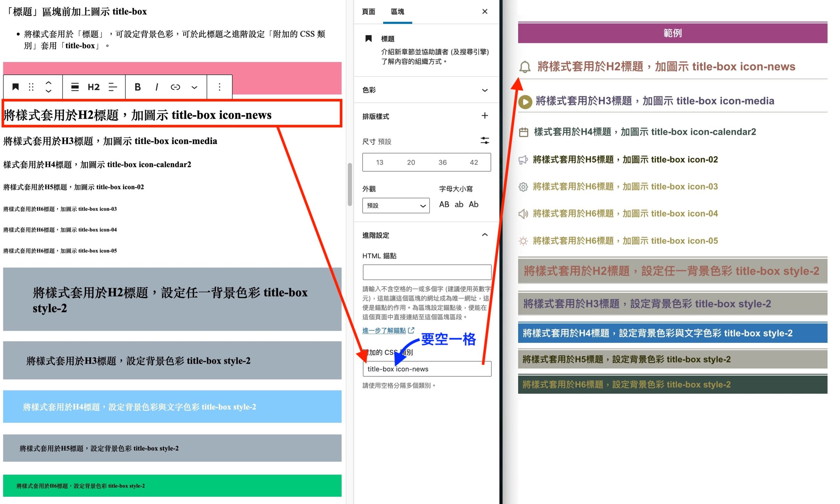Viewport: 840px width, 504px height.
Task: Click the blue preview H4 style-2 heading bar
Action: point(673,333)
